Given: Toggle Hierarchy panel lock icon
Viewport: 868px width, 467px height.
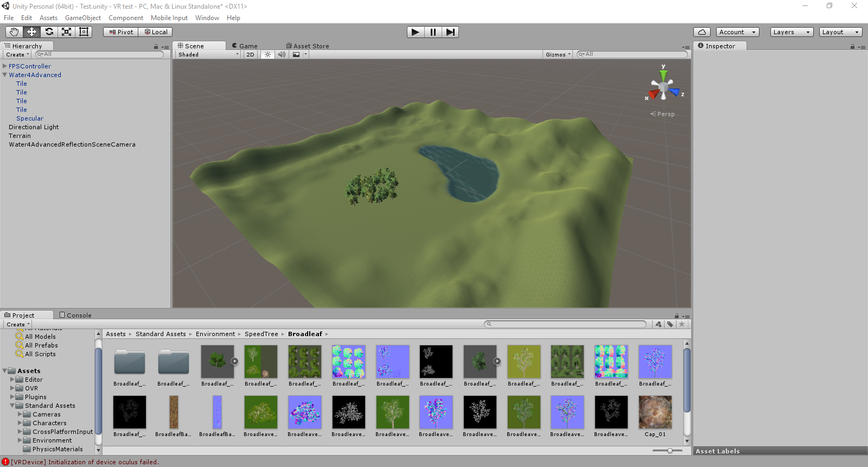Looking at the screenshot, I should [156, 47].
